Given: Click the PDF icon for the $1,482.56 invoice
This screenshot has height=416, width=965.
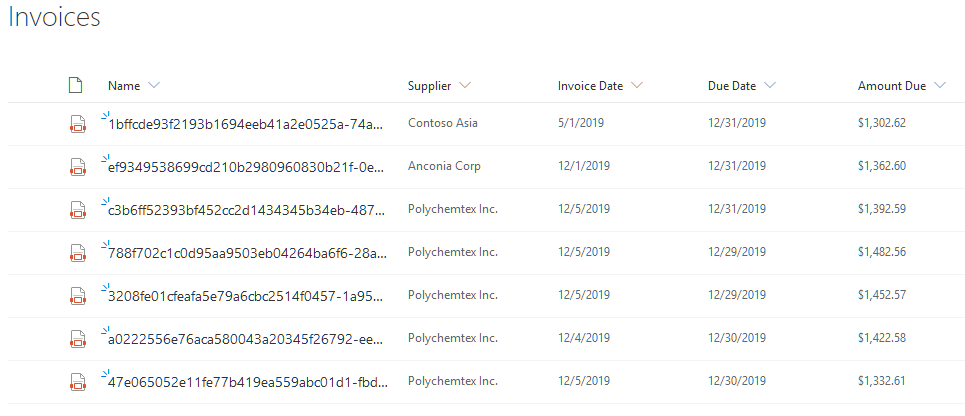Looking at the screenshot, I should coord(76,253).
